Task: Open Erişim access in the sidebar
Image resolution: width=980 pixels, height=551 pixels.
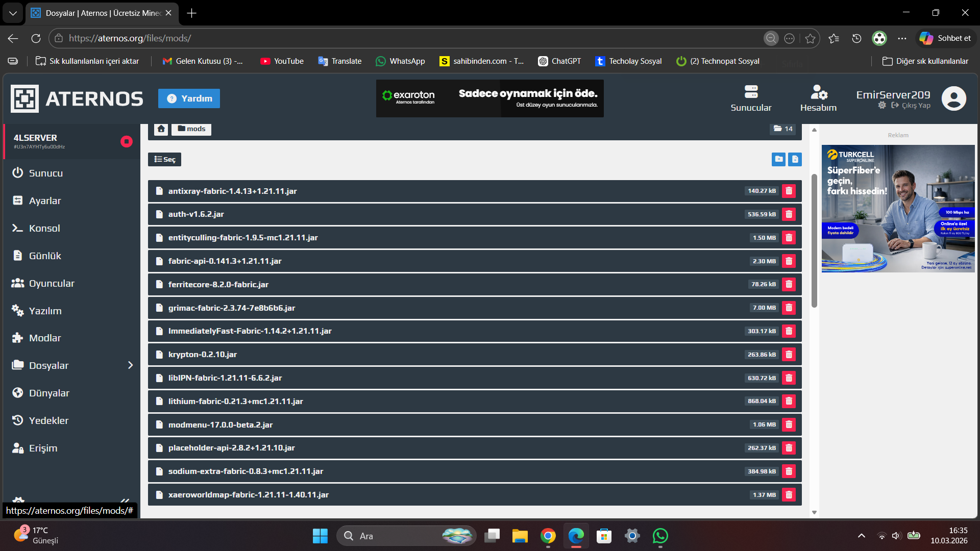Action: pyautogui.click(x=71, y=448)
